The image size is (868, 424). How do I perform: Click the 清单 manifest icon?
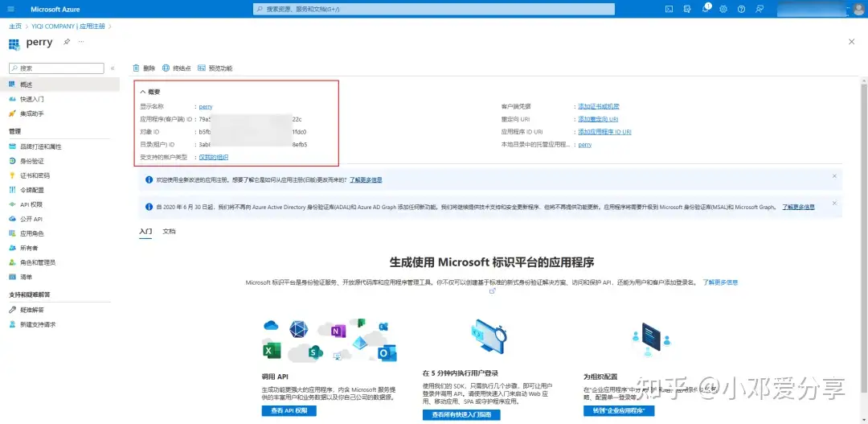pyautogui.click(x=12, y=277)
